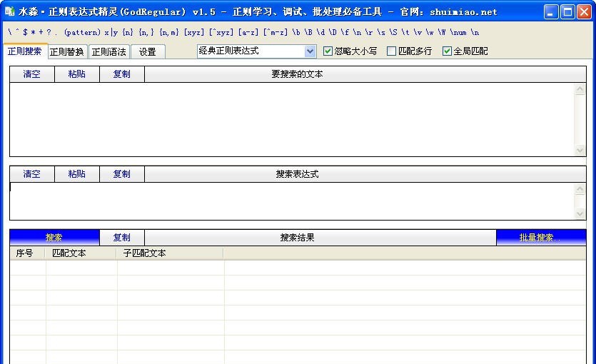Maximize the GodRegular window
Screen dimensions: 596x364
click(x=567, y=12)
